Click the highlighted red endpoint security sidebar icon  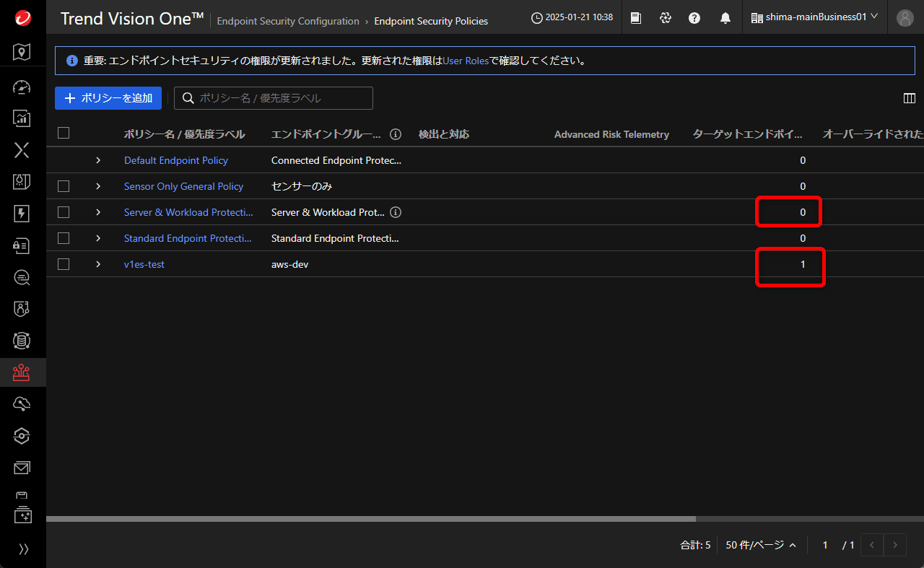22,372
